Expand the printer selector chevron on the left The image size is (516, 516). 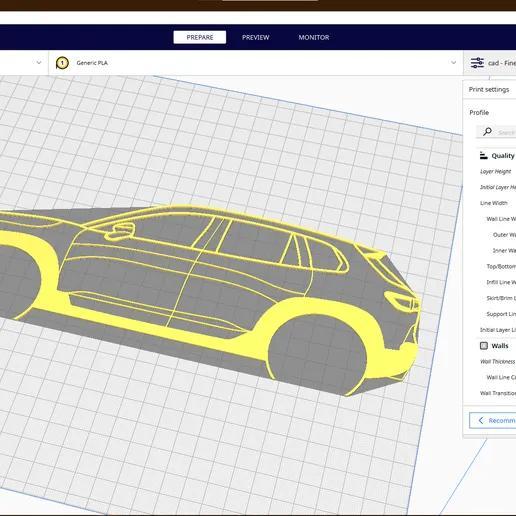coord(39,62)
